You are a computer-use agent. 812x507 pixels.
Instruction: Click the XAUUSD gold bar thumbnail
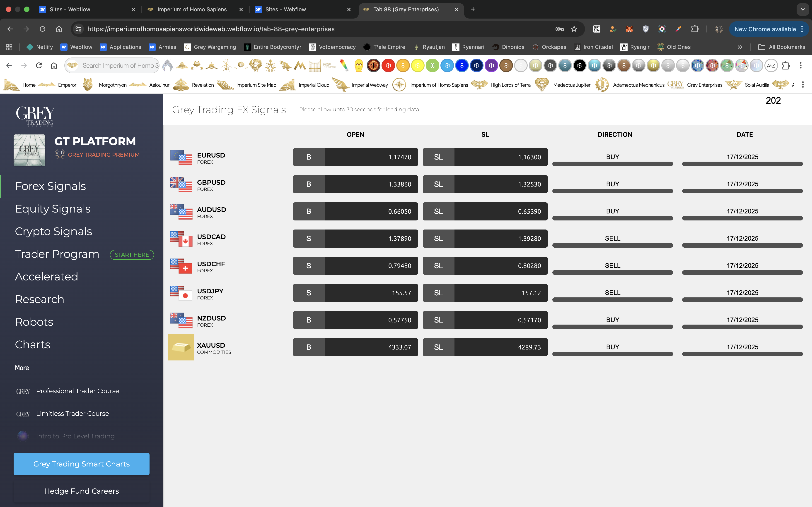coord(181,347)
